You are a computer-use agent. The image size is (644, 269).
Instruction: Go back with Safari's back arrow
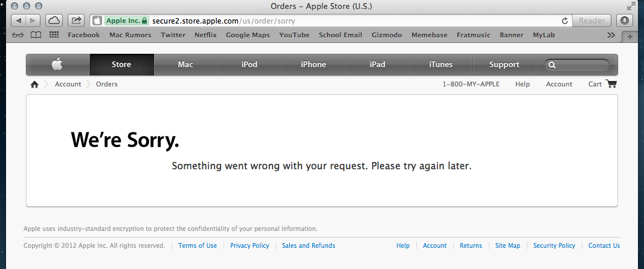pyautogui.click(x=19, y=21)
